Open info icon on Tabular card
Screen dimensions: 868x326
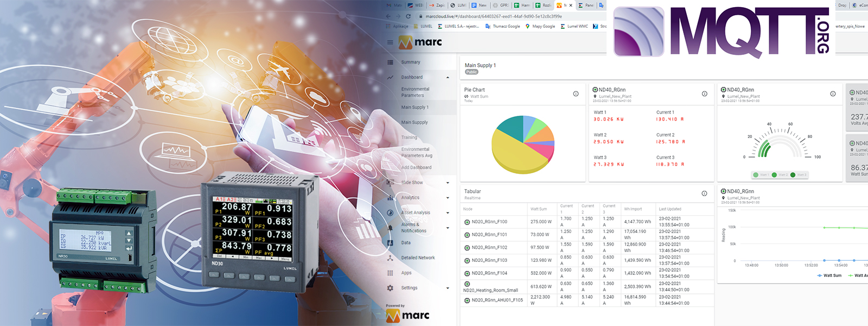(704, 193)
